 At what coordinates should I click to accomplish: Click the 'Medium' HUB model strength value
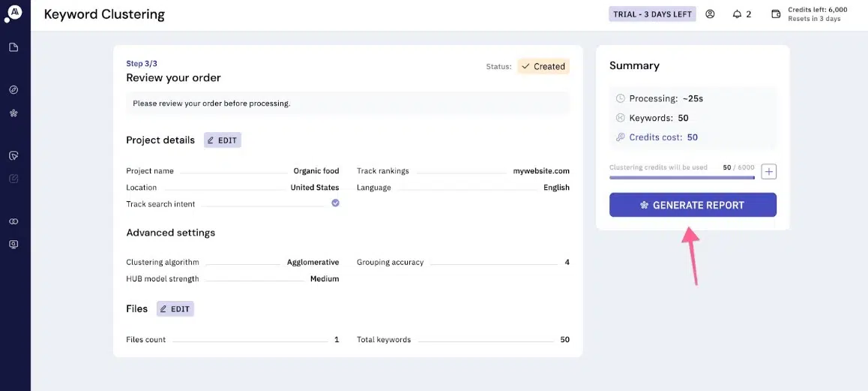click(325, 279)
